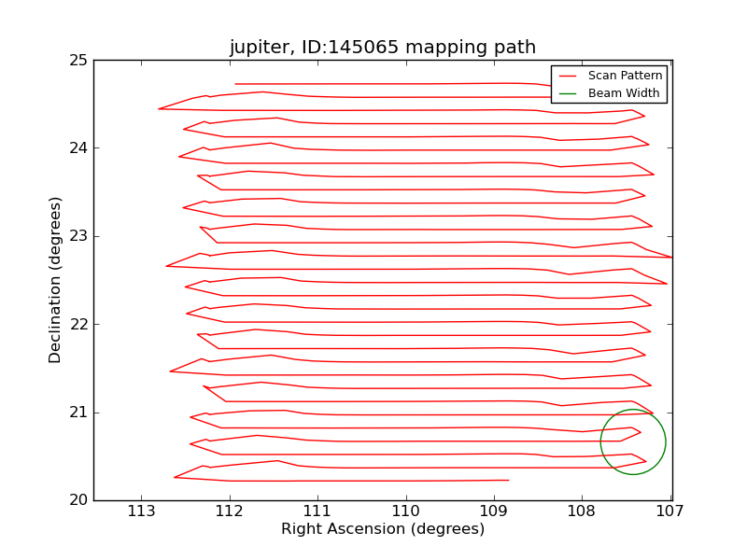Click the 'Beam Width' legend label
The image size is (747, 560).
click(624, 93)
